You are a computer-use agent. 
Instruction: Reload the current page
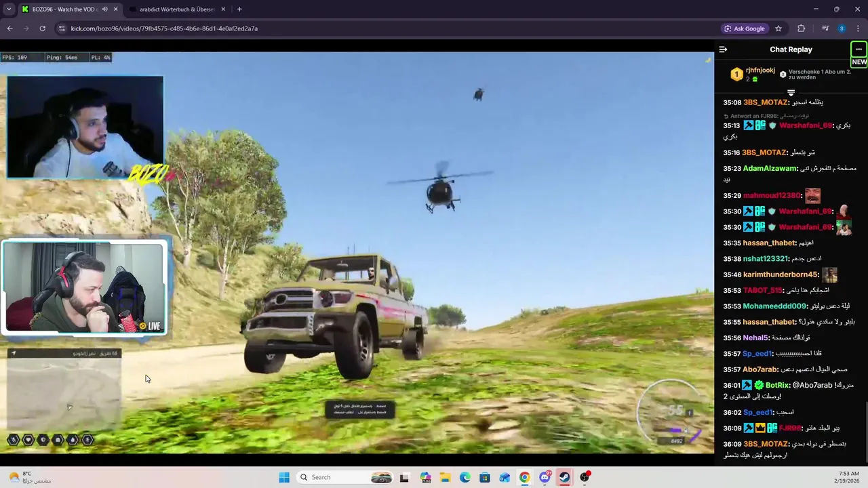point(42,28)
